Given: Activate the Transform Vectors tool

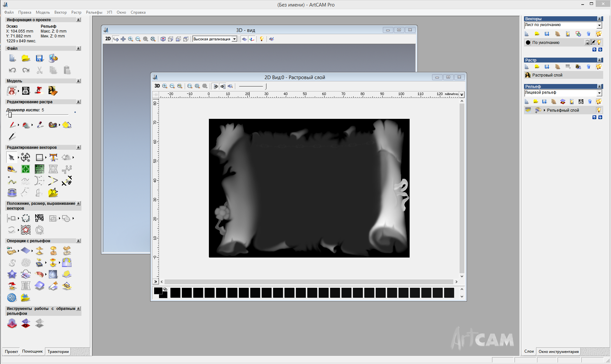Looking at the screenshot, I should pos(25,158).
